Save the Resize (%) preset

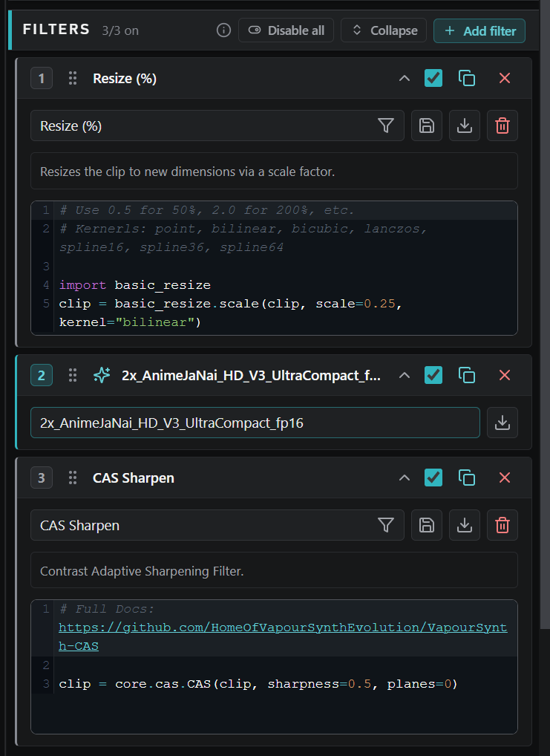[x=427, y=126]
